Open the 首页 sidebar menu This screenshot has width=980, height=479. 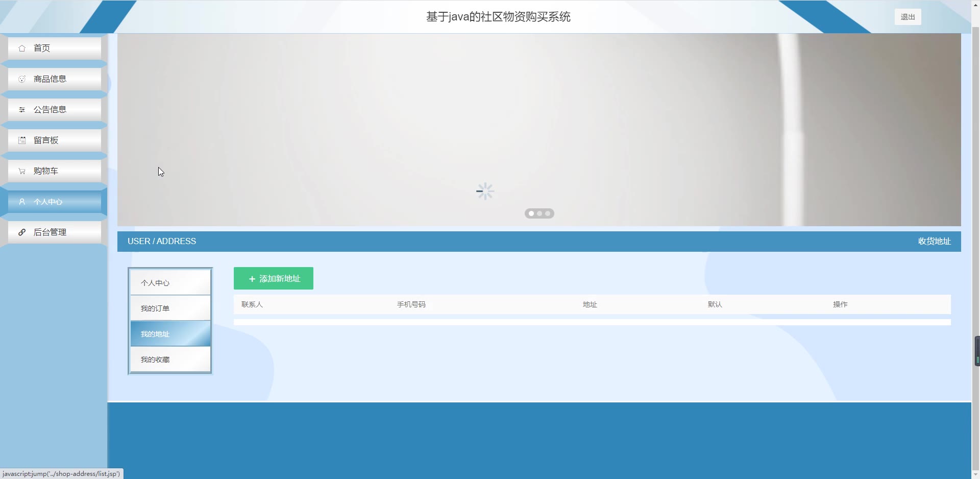[x=55, y=49]
